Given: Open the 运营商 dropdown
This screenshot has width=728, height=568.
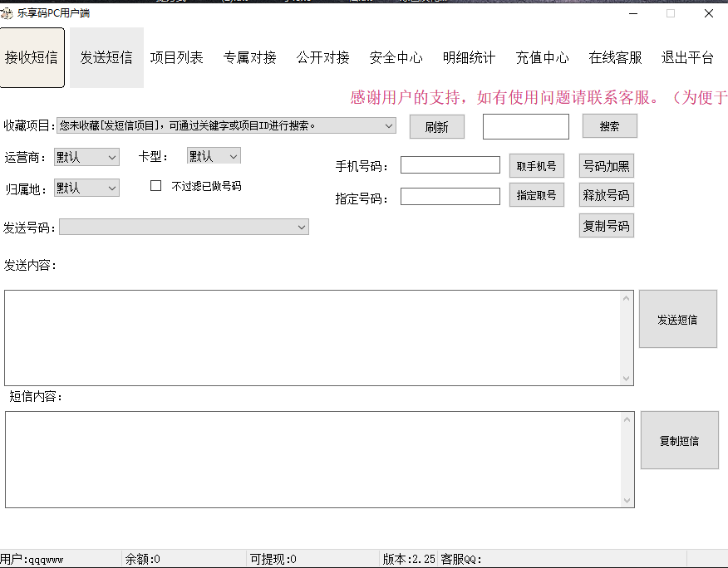Looking at the screenshot, I should (86, 157).
